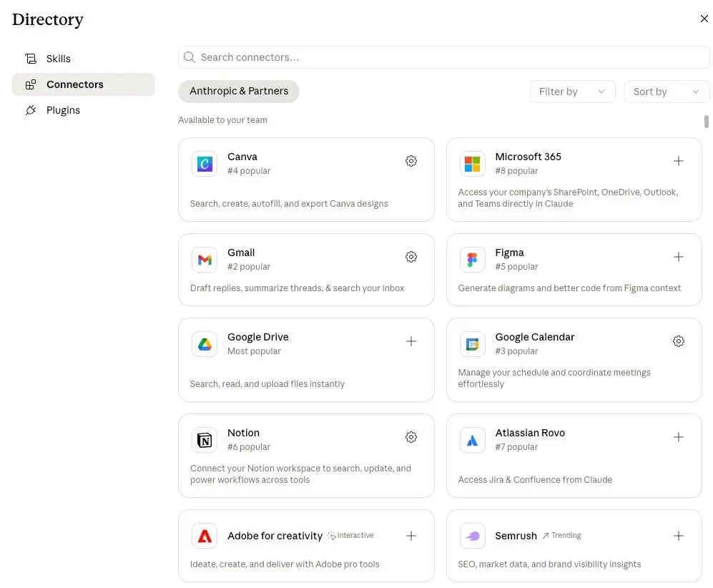Go to the Plugins section
The height and width of the screenshot is (588, 713).
[83, 110]
